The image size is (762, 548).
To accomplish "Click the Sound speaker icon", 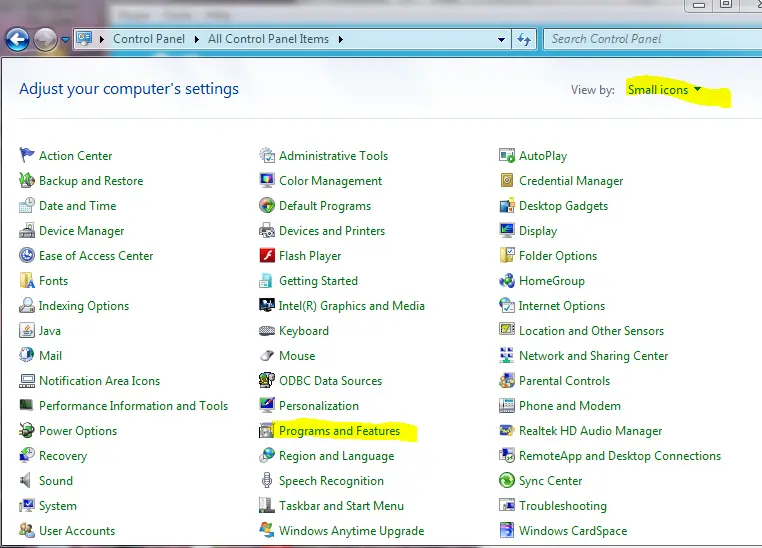I will pos(27,480).
